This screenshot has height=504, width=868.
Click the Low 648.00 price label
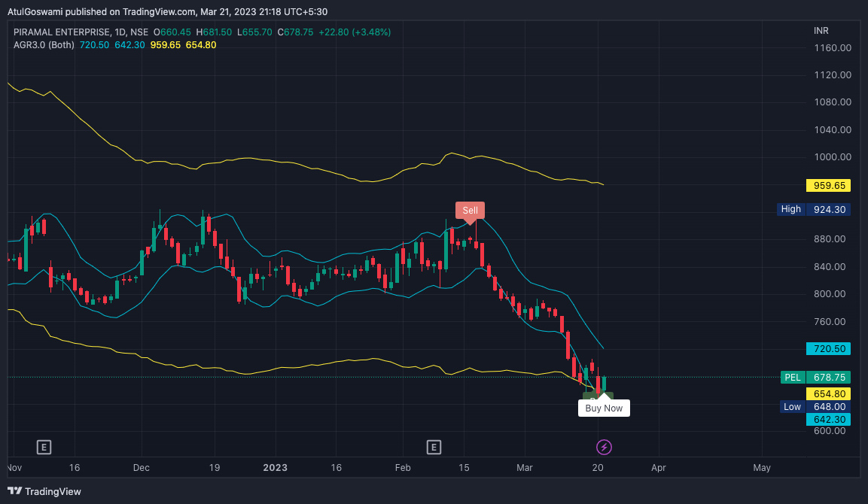pyautogui.click(x=815, y=407)
